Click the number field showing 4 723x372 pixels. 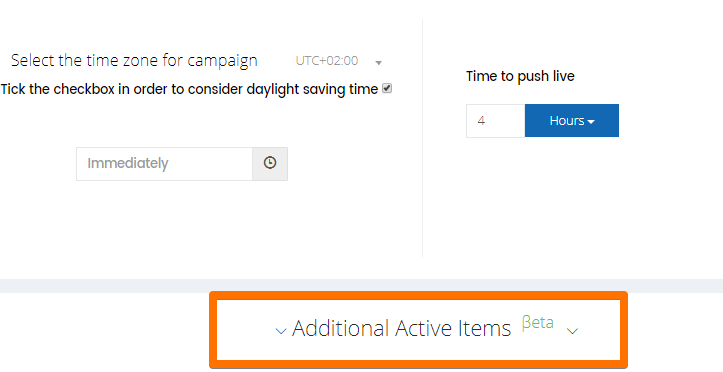(x=496, y=121)
